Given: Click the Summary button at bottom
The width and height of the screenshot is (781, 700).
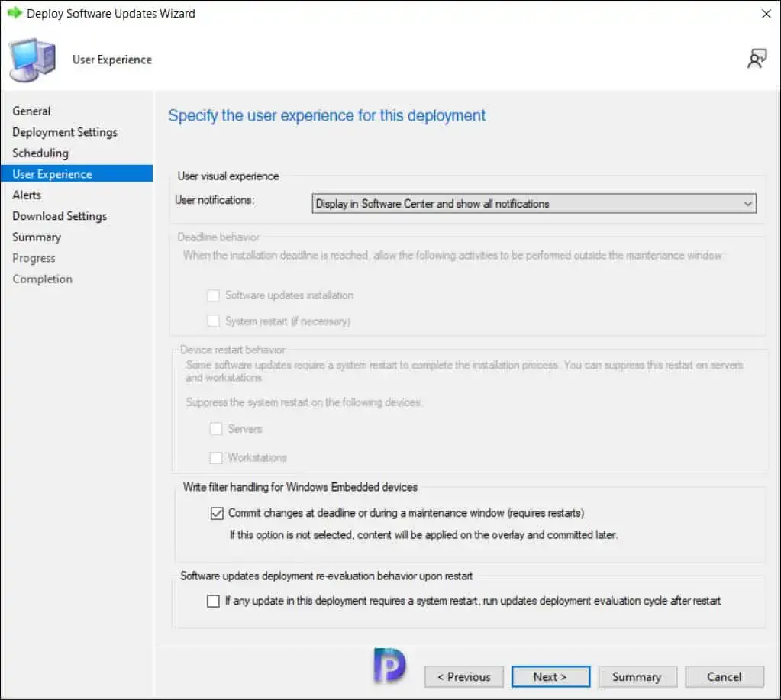Looking at the screenshot, I should pos(637,677).
